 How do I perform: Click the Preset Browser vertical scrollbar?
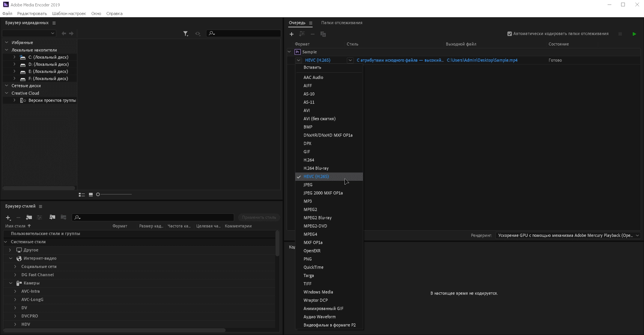coord(277,243)
